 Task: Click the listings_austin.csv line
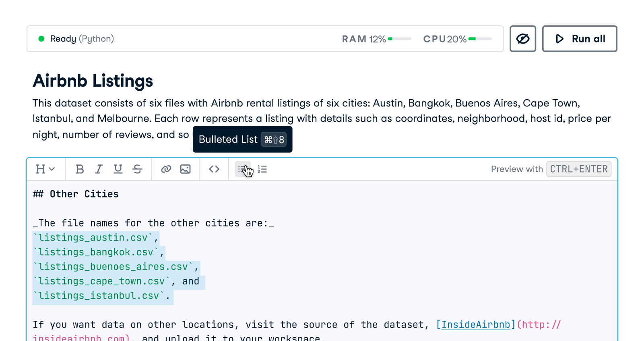tap(96, 238)
